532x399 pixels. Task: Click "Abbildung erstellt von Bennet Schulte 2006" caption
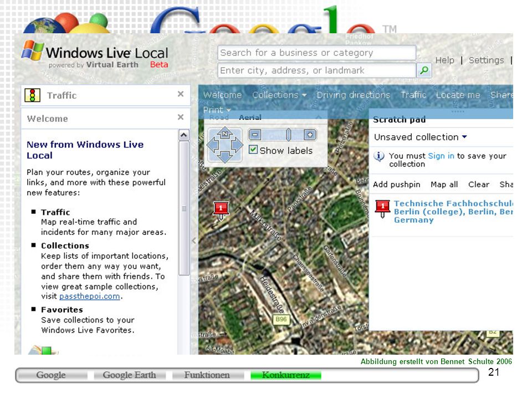[436, 361]
